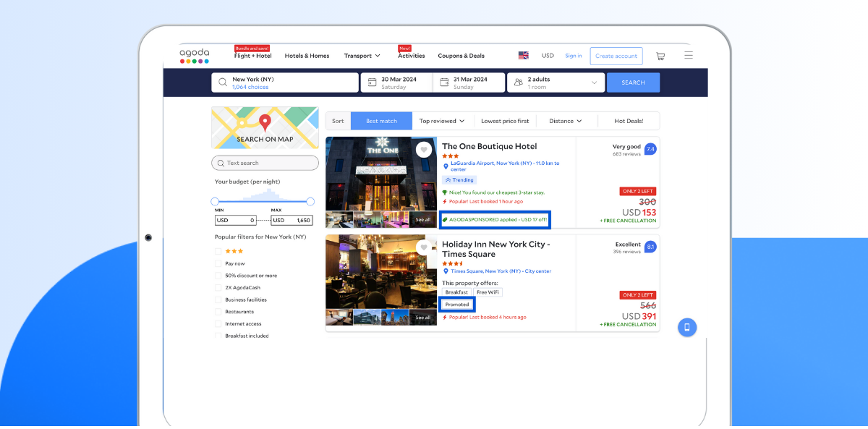Expand the guests and rooms selector

click(x=556, y=82)
